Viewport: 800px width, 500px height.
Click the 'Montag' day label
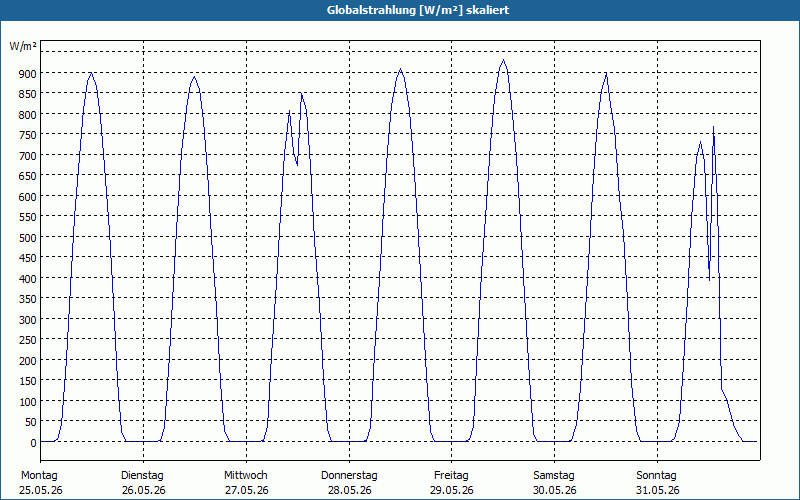coord(39,475)
